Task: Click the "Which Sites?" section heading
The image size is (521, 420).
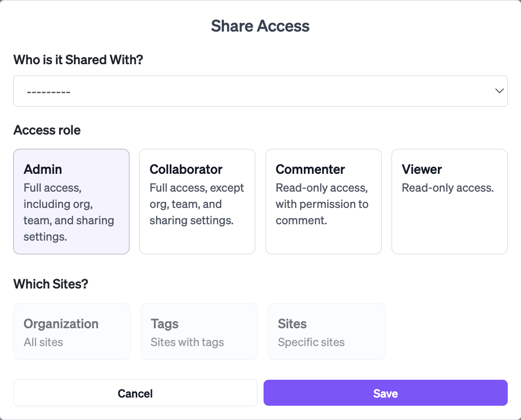Action: click(50, 284)
